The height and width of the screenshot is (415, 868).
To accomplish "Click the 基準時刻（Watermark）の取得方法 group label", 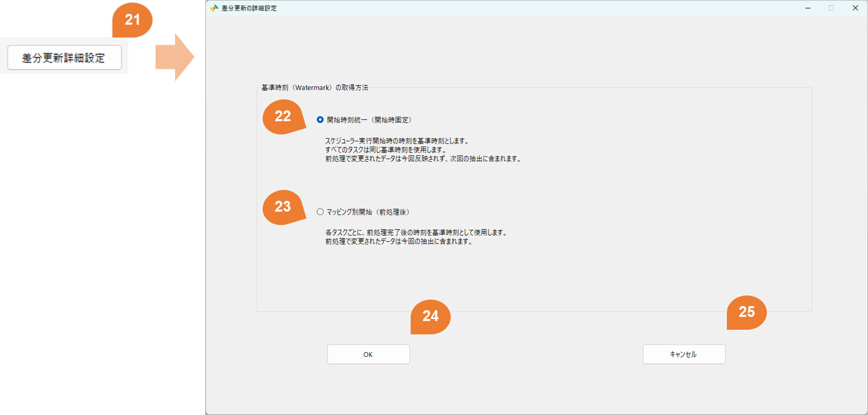I will click(x=315, y=88).
